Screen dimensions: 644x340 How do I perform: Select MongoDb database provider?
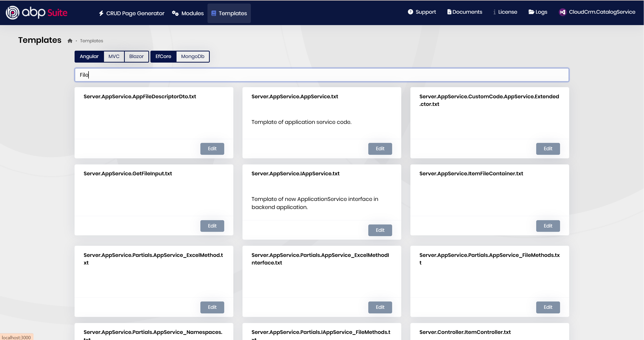193,56
